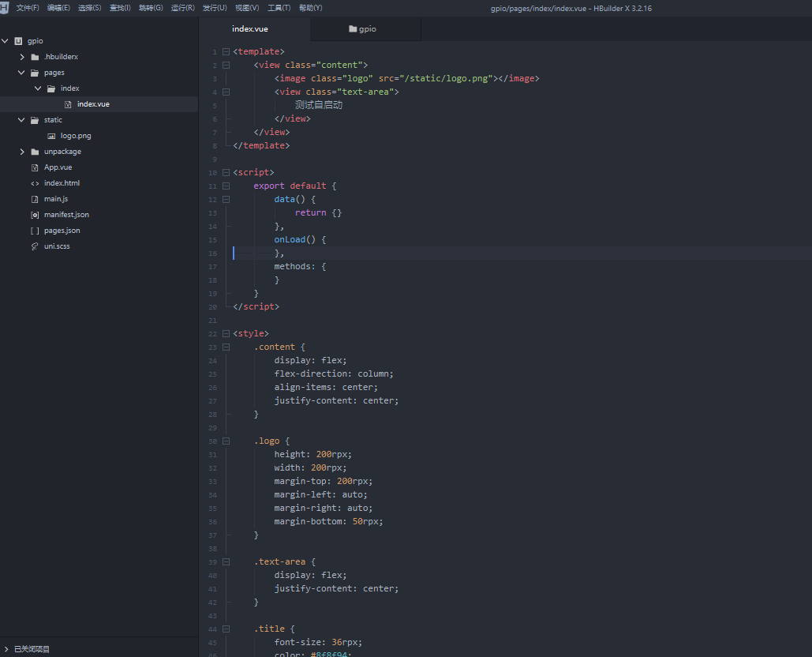
Task: Click the pages.json brackets icon
Action: 35,231
